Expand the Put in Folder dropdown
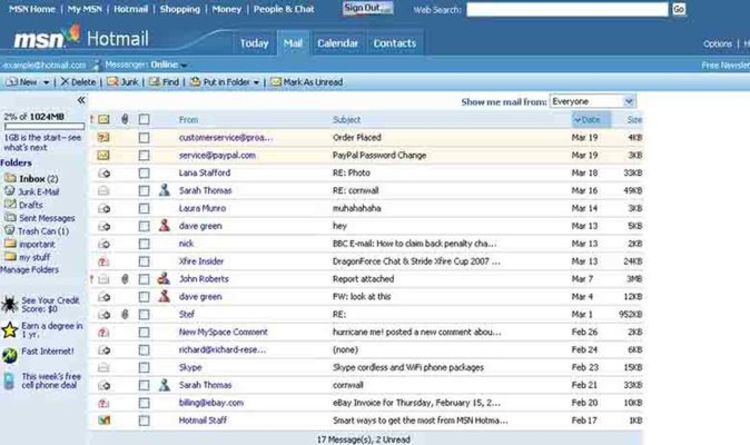Image resolution: width=750 pixels, height=445 pixels. tap(256, 82)
